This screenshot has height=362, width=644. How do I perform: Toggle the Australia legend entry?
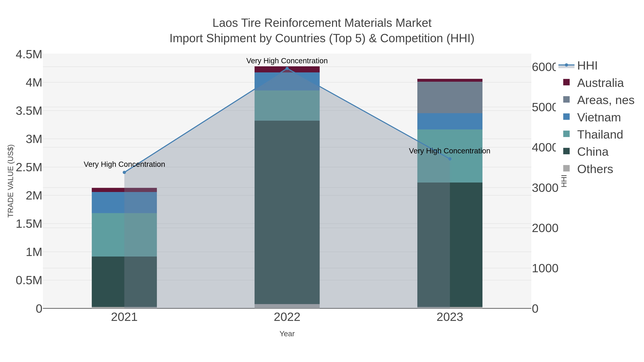pyautogui.click(x=593, y=83)
